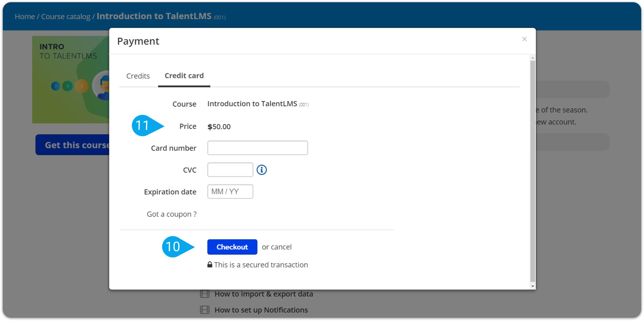This screenshot has height=321, width=644.
Task: Click This is a secured transaction text
Action: (261, 265)
